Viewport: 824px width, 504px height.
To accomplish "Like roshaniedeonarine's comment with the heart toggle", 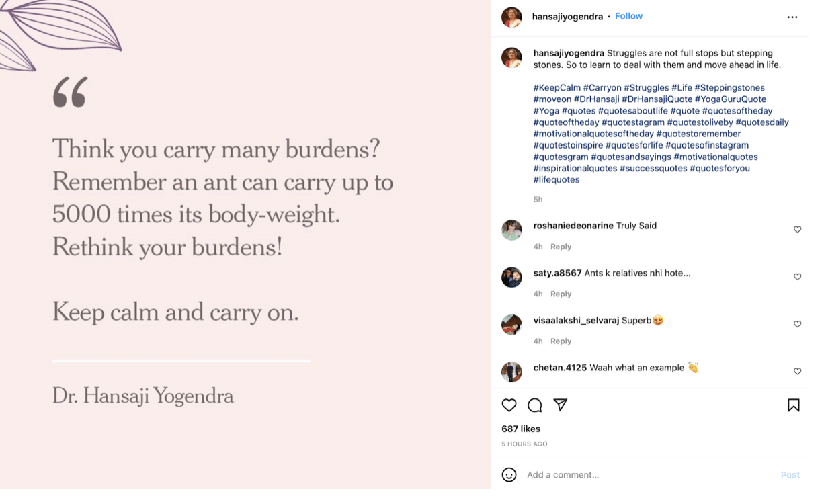I will [x=797, y=229].
